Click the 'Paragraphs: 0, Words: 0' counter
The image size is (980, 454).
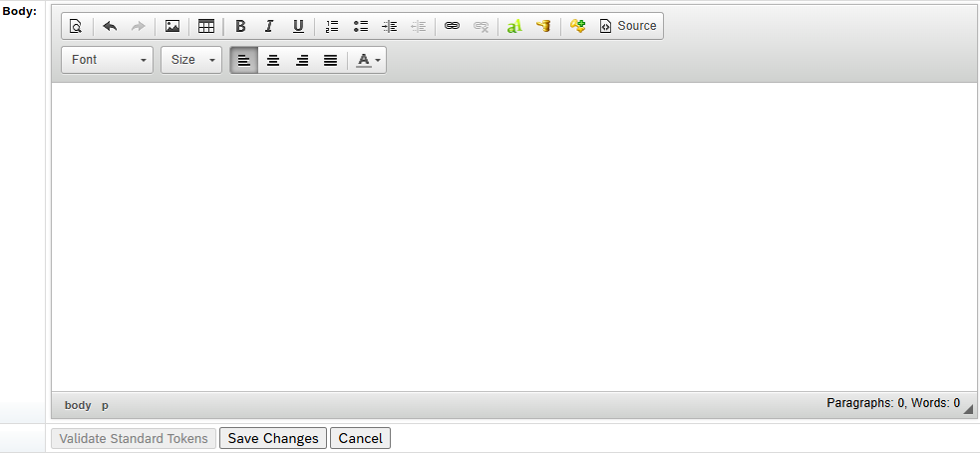(x=893, y=403)
